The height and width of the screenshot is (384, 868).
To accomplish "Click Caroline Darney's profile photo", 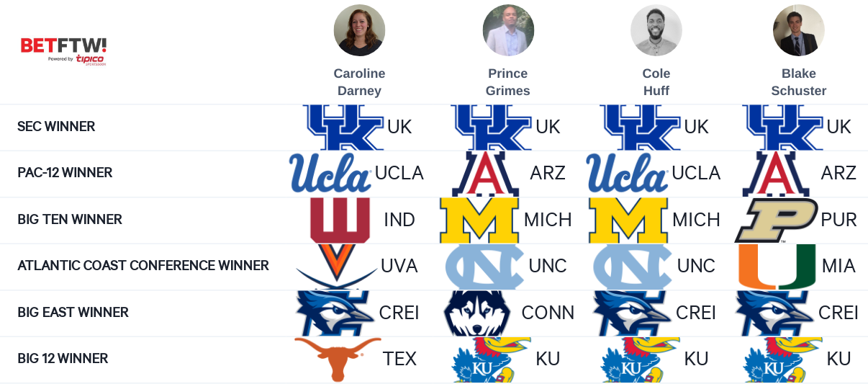I will pos(359,30).
